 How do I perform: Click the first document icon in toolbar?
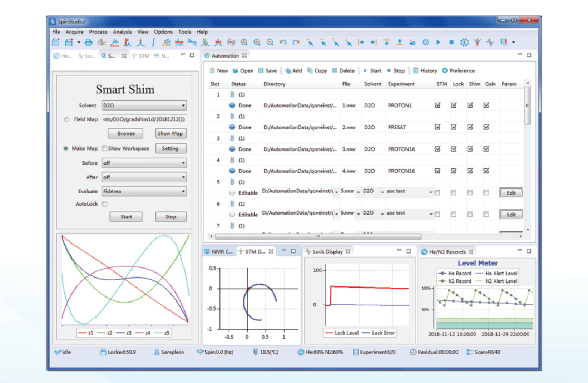[56, 42]
